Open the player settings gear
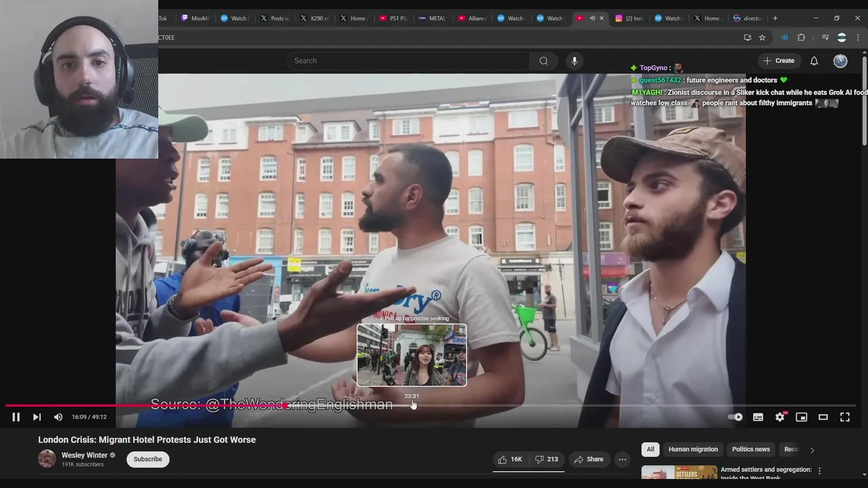 click(780, 417)
